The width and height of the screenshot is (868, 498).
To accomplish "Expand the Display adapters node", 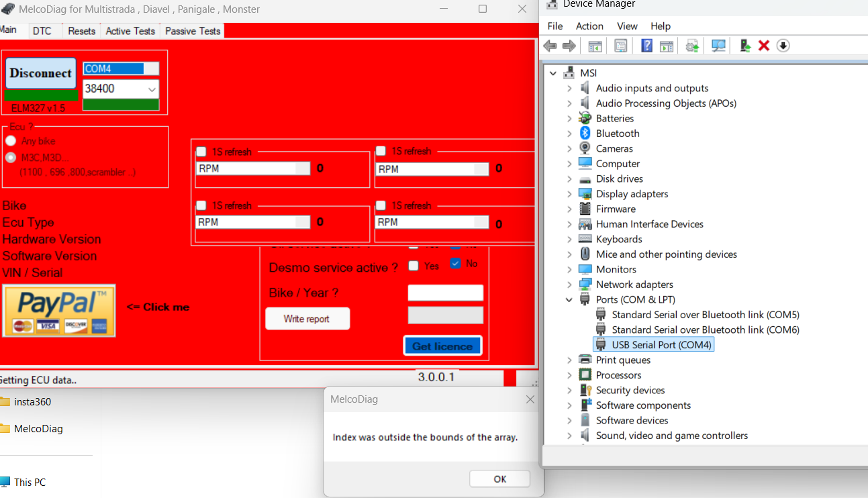I will pyautogui.click(x=569, y=194).
